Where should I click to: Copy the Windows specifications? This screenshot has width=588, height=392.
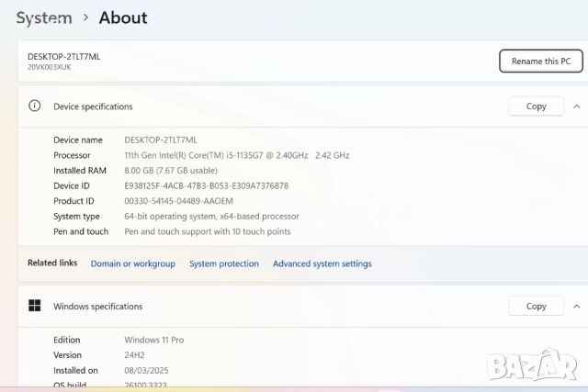[x=536, y=307]
